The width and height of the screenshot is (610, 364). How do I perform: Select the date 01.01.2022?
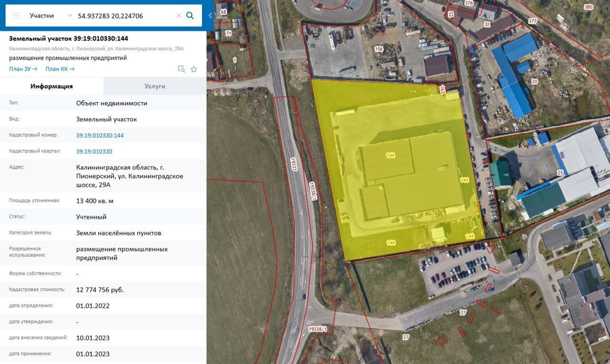93,306
